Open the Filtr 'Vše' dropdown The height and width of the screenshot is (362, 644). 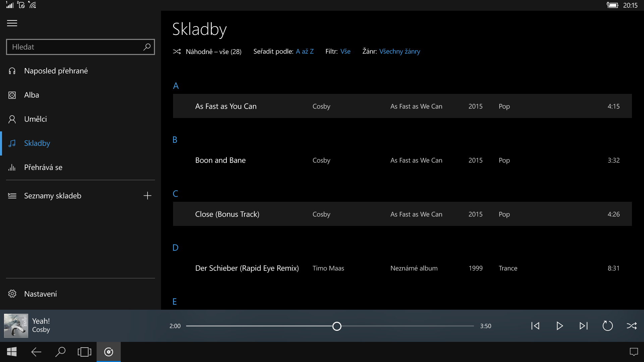pyautogui.click(x=345, y=51)
